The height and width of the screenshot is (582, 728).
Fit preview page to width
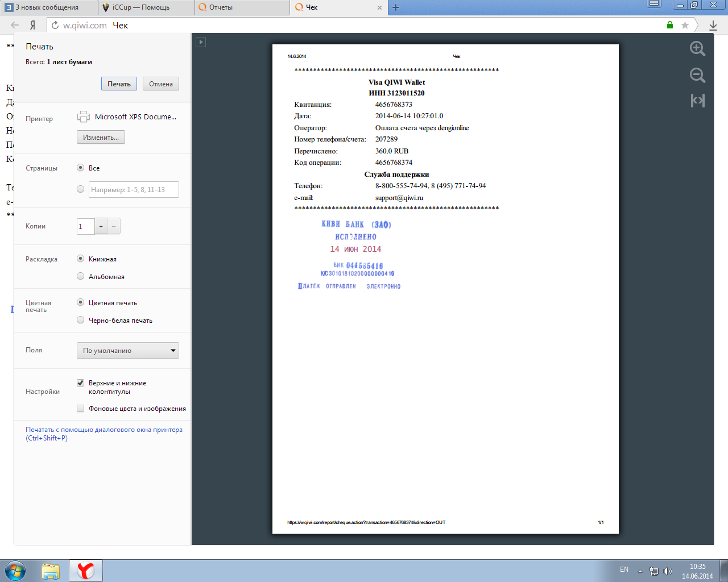pos(697,101)
